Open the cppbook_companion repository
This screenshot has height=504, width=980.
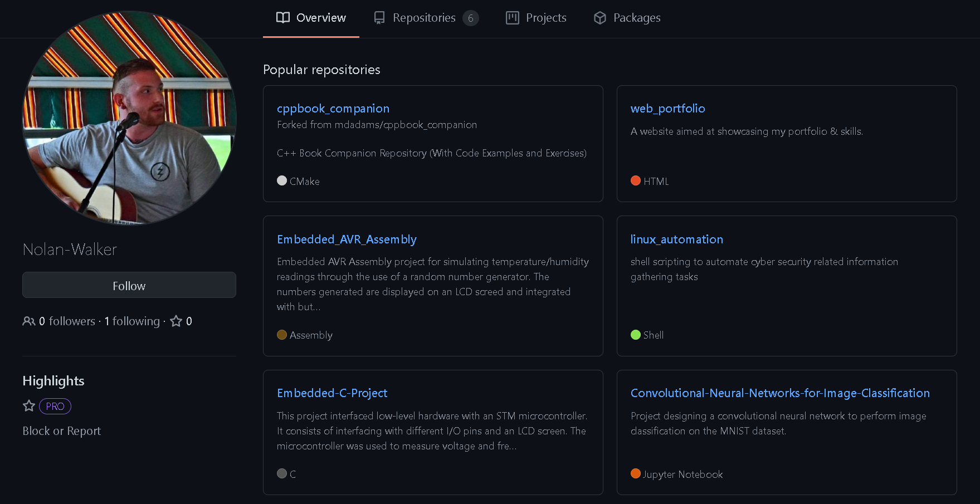[333, 109]
